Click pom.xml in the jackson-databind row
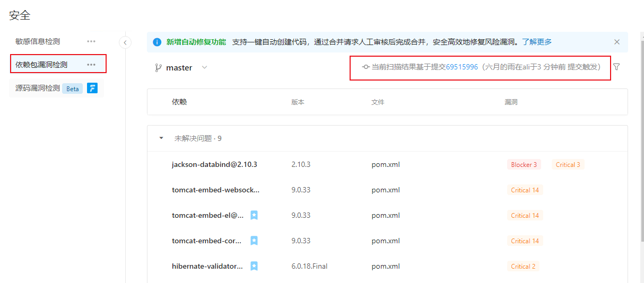Viewport: 644px width, 283px height. click(386, 164)
